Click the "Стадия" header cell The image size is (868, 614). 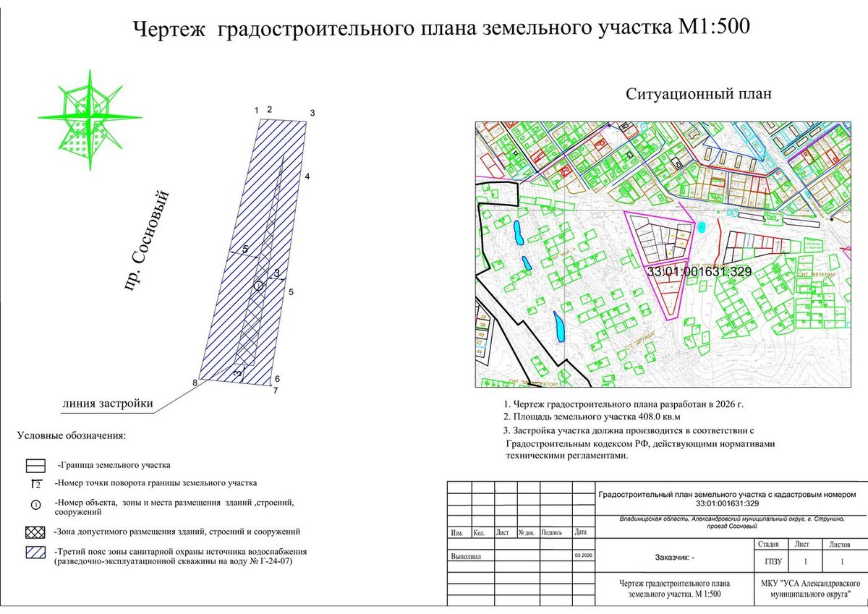pos(768,544)
